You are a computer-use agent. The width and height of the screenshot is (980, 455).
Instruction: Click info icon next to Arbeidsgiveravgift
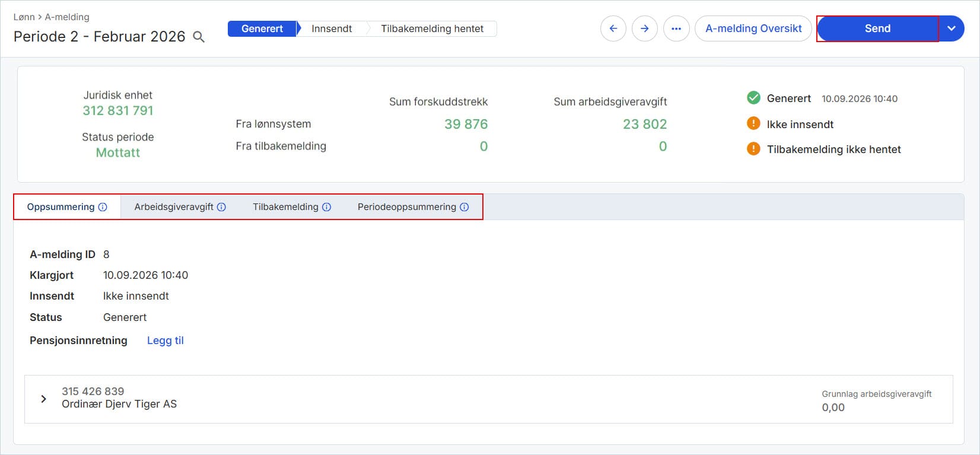pyautogui.click(x=221, y=207)
